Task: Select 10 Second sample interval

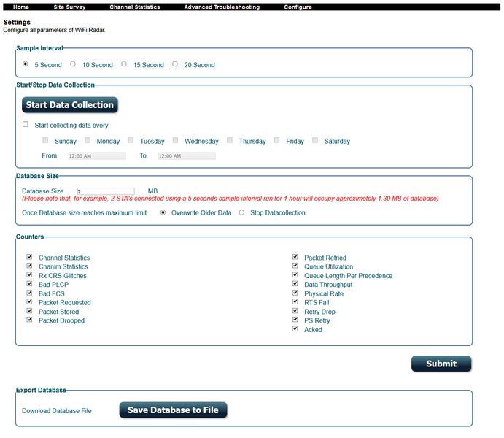Action: tap(73, 64)
